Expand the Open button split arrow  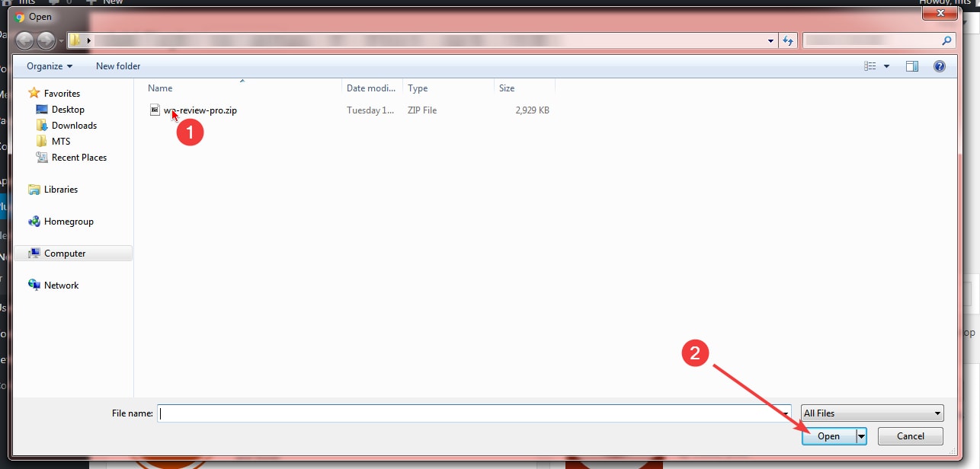point(861,436)
